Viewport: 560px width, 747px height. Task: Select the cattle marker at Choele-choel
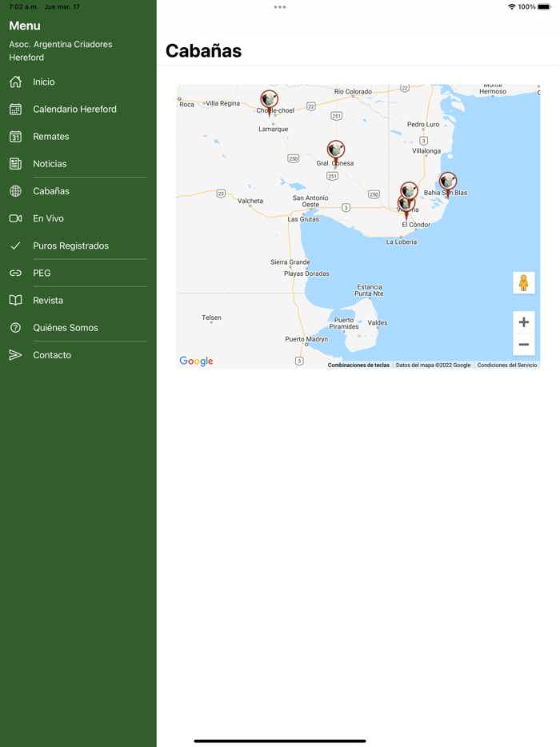269,101
